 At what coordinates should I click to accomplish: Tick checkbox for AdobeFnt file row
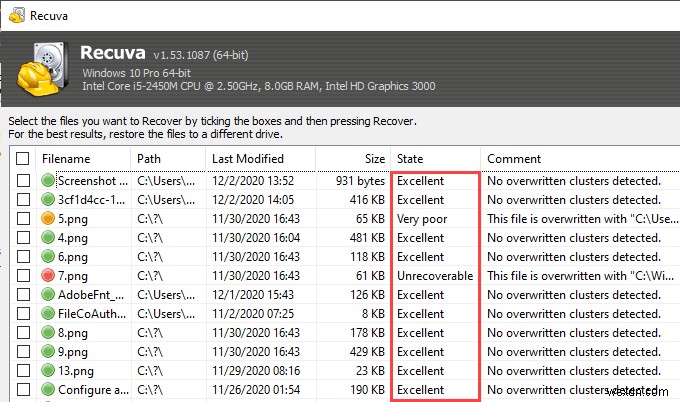23,295
